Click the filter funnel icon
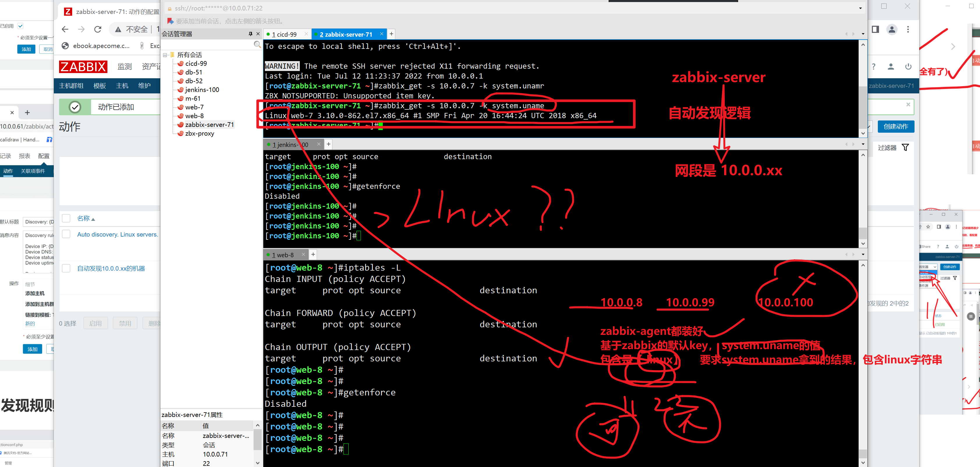 tap(905, 148)
